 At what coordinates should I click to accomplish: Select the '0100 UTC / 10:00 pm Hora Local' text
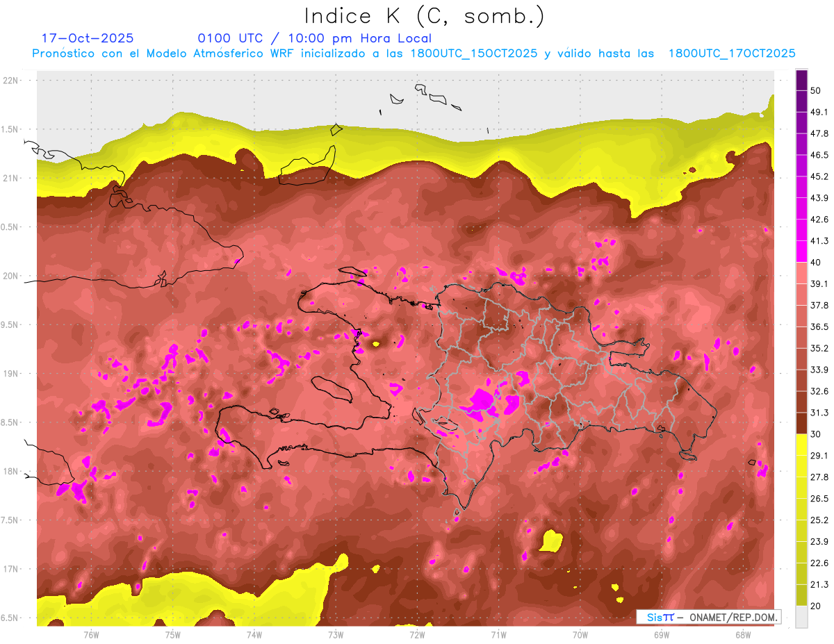(x=314, y=38)
